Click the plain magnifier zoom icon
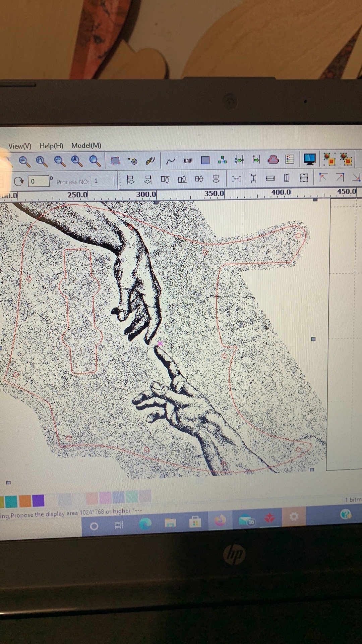This screenshot has height=644, width=362. click(x=95, y=161)
